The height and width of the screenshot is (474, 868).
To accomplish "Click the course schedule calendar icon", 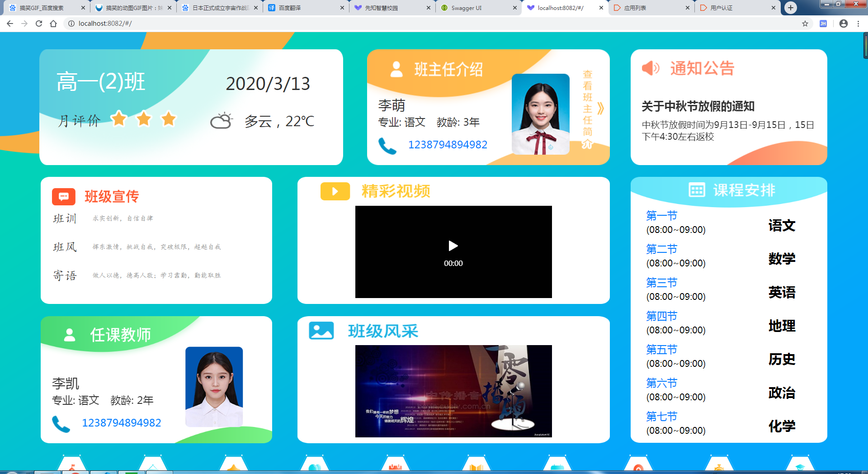I will click(696, 190).
